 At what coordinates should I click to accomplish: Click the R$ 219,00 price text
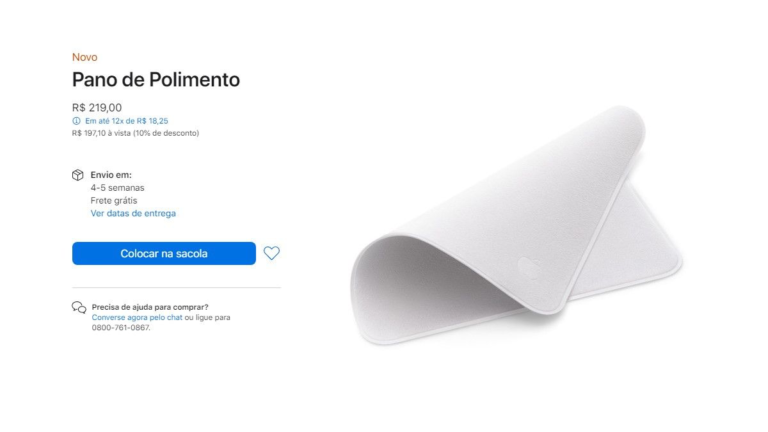97,108
